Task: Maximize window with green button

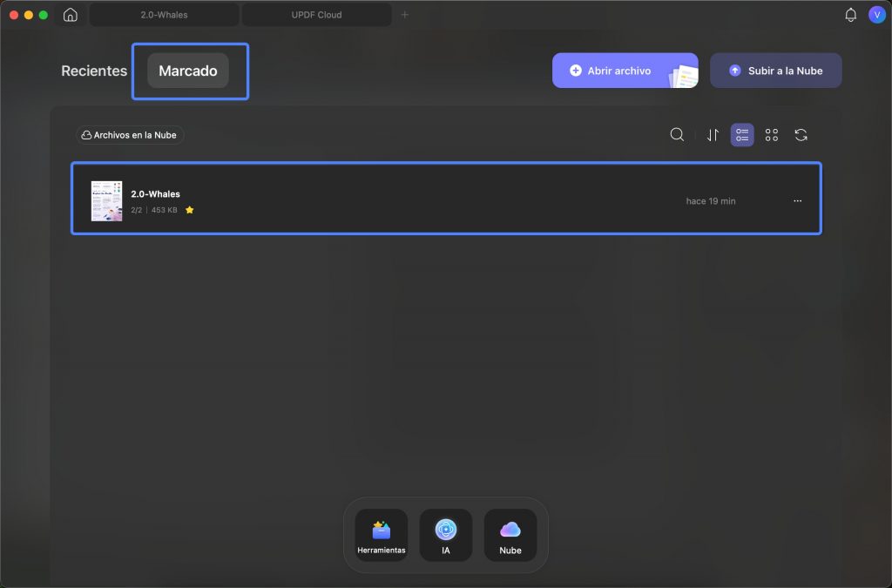Action: (x=44, y=15)
